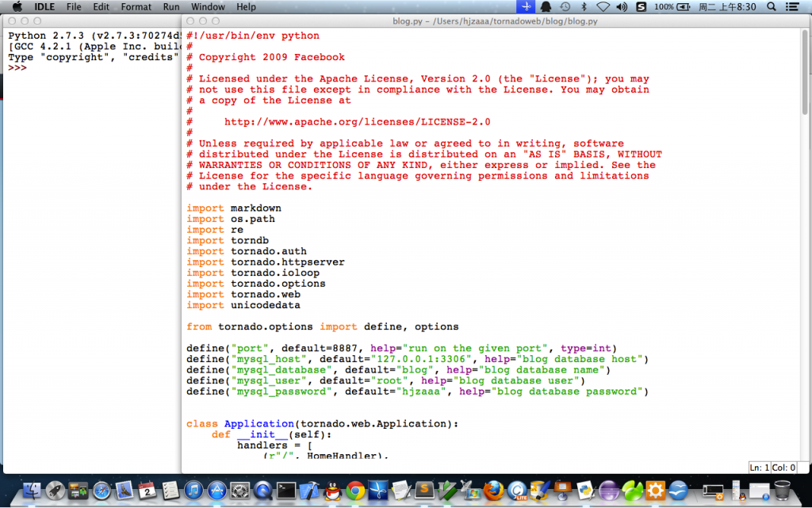The height and width of the screenshot is (508, 812).
Task: Open QQ penguin app in Dock
Action: (x=332, y=491)
